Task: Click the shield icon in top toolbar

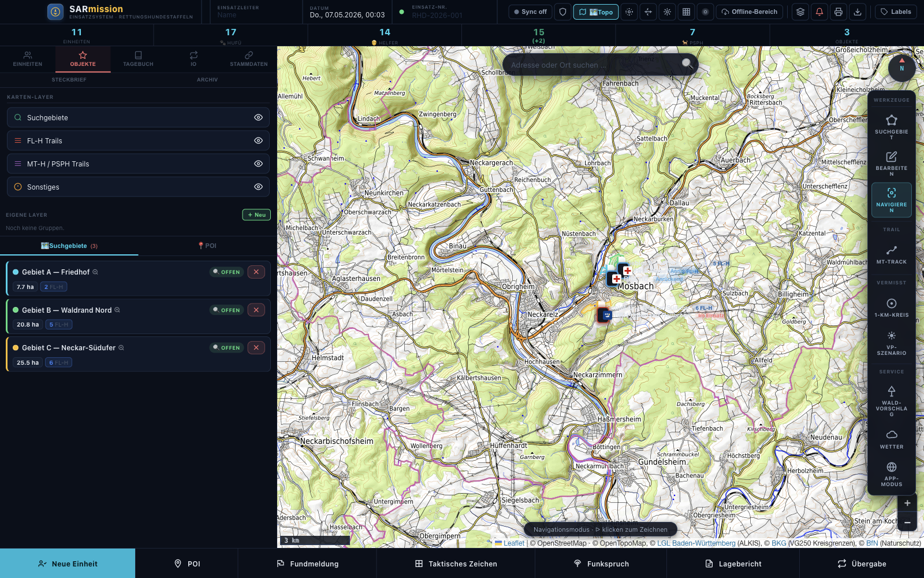Action: click(563, 12)
